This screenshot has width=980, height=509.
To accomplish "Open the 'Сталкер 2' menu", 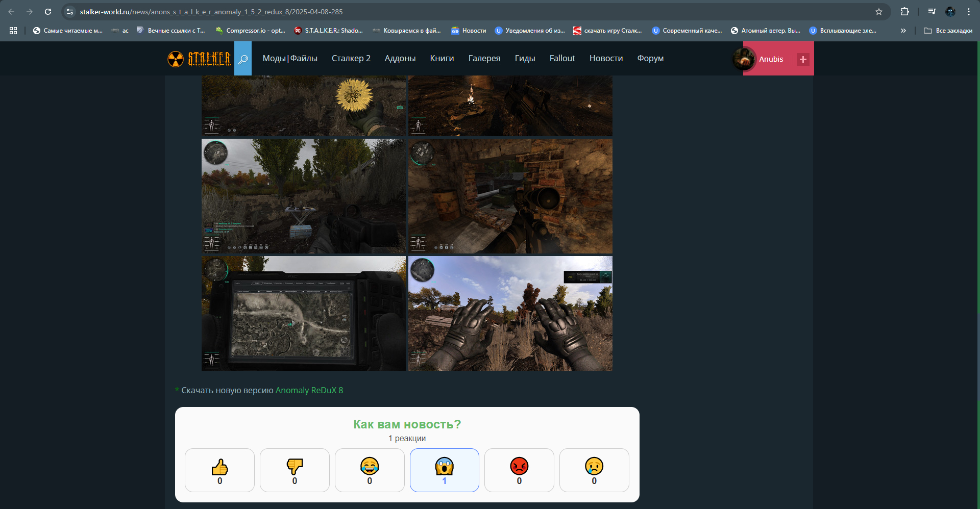I will (x=351, y=59).
